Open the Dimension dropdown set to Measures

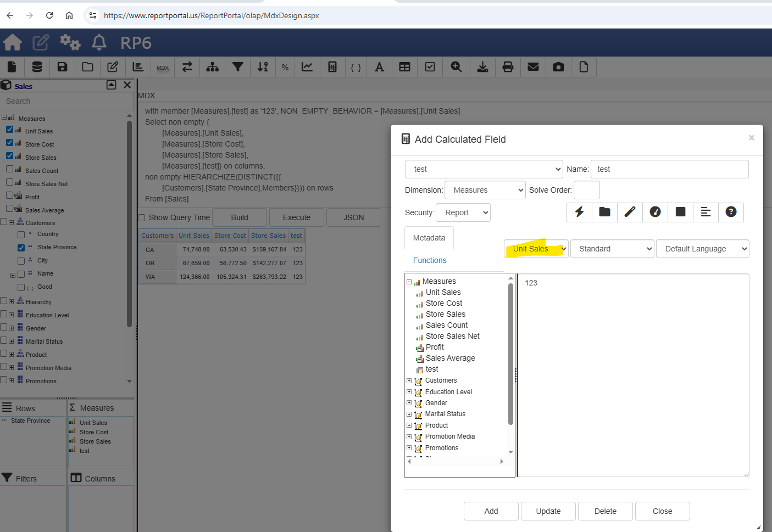click(x=485, y=190)
